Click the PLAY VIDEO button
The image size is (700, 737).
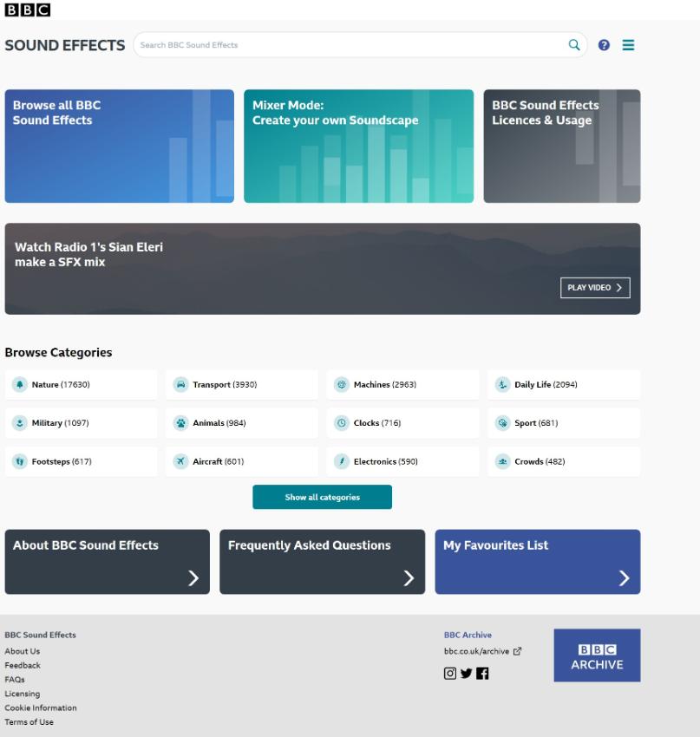(x=595, y=288)
